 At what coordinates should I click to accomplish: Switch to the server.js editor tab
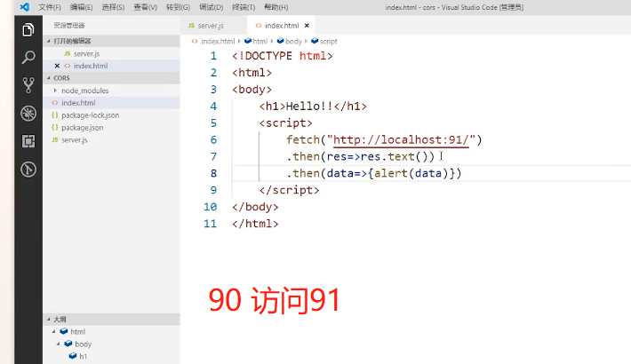pos(213,26)
